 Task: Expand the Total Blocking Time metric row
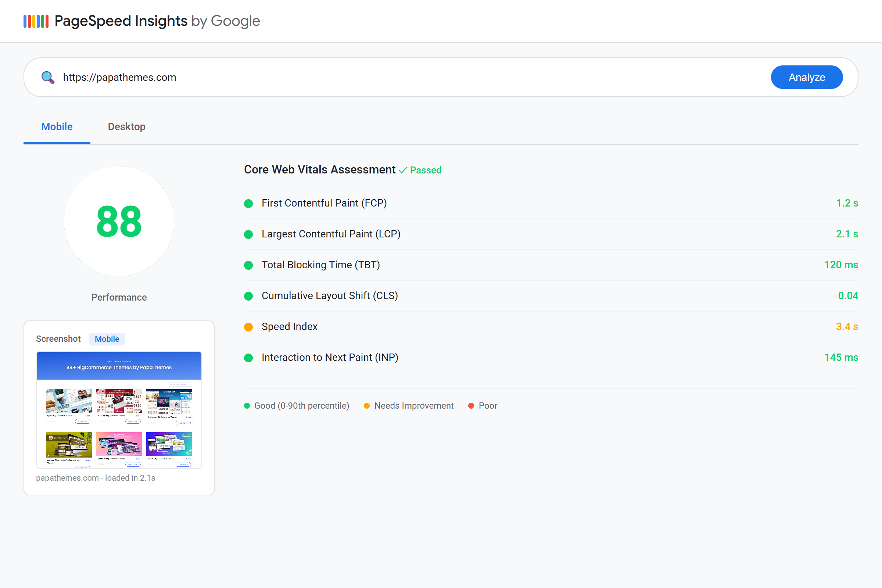pos(320,265)
